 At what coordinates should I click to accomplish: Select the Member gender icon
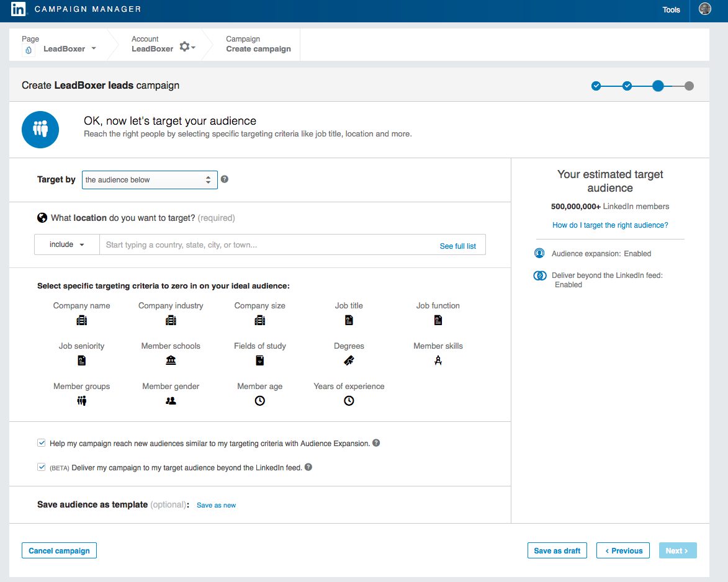[x=171, y=401]
